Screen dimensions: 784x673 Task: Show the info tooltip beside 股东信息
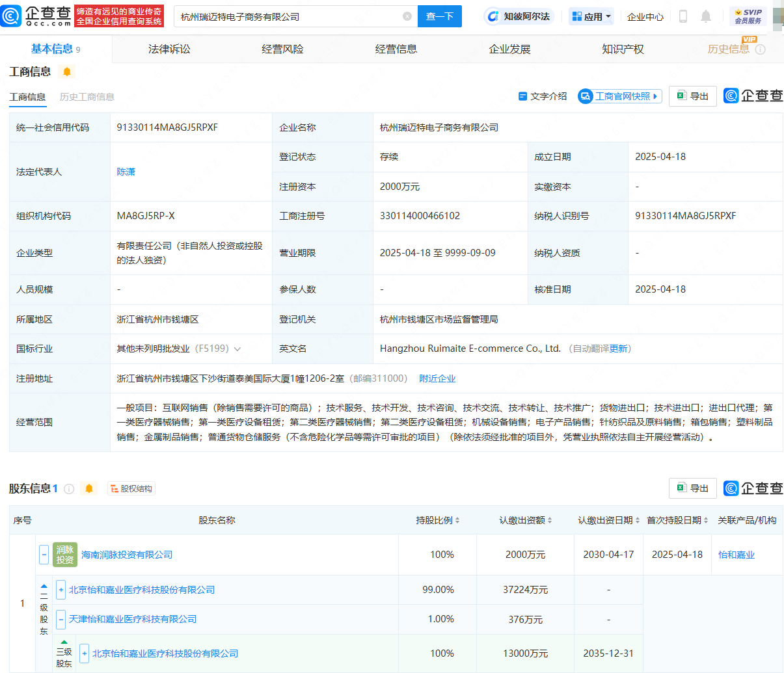point(69,489)
